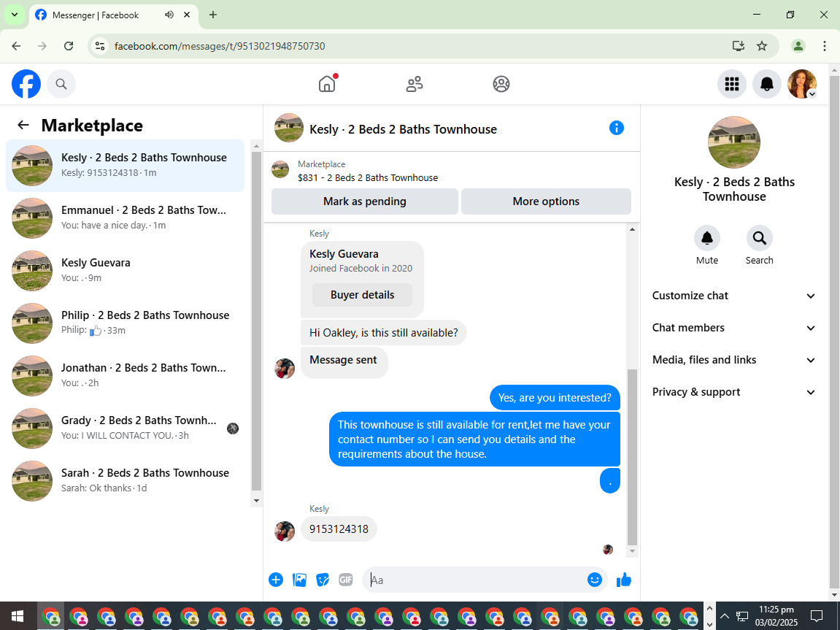This screenshot has width=840, height=630.
Task: Search in conversation using magnifier icon
Action: click(x=759, y=238)
